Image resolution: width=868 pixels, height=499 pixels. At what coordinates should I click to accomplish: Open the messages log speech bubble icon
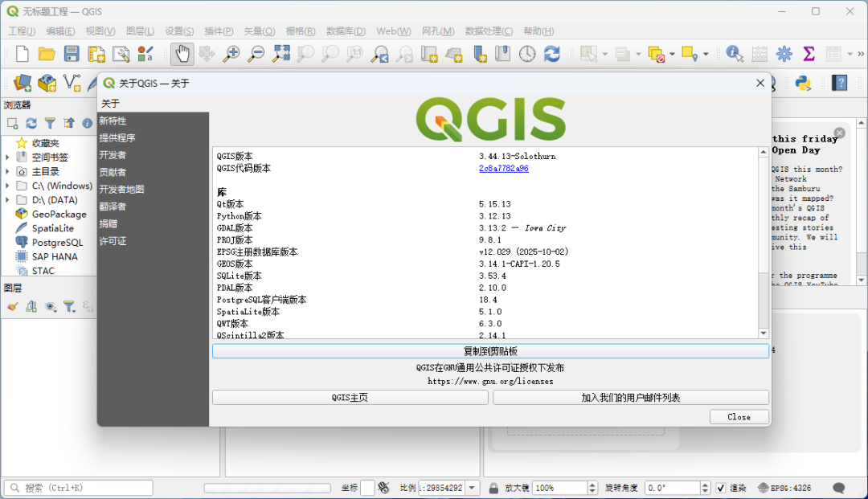838,488
